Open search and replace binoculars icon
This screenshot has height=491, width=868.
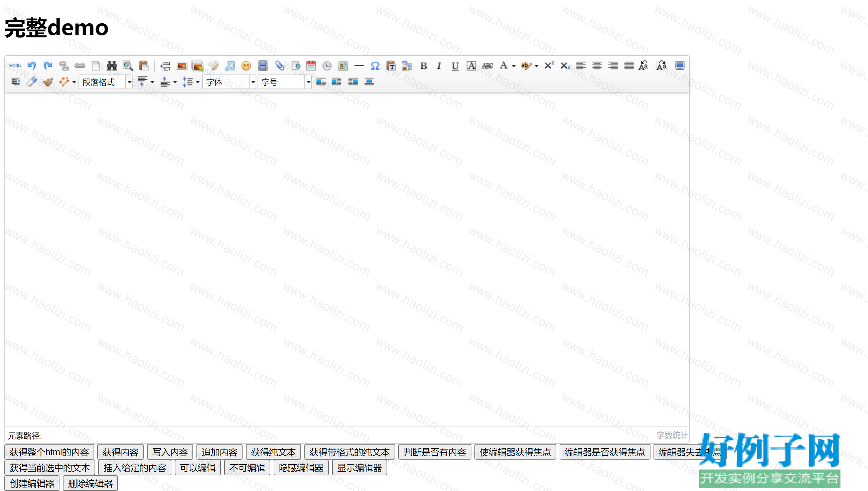pos(112,65)
